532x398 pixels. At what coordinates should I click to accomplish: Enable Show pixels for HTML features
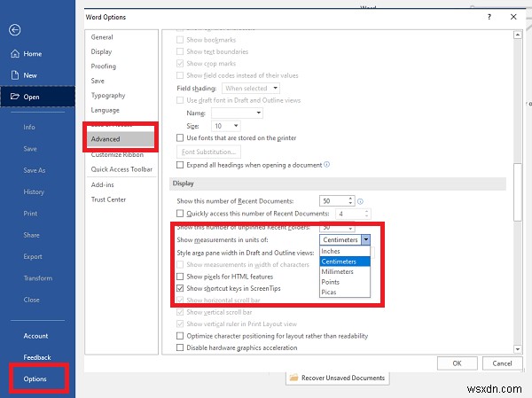[180, 277]
